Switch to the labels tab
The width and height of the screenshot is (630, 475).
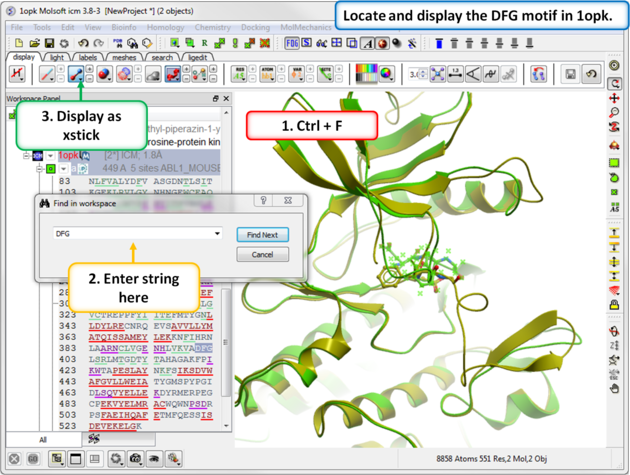pos(88,57)
